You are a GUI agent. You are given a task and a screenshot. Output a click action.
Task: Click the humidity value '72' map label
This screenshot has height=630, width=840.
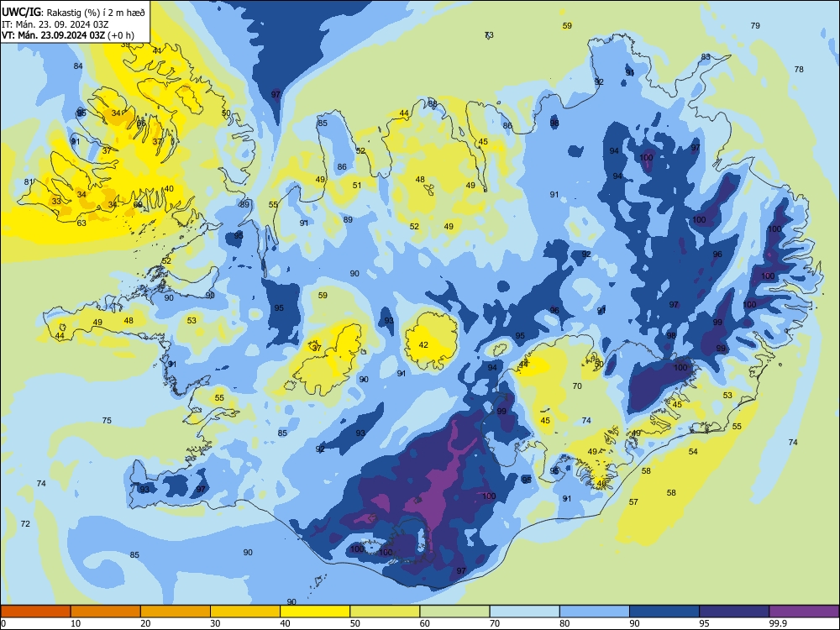[x=25, y=524]
